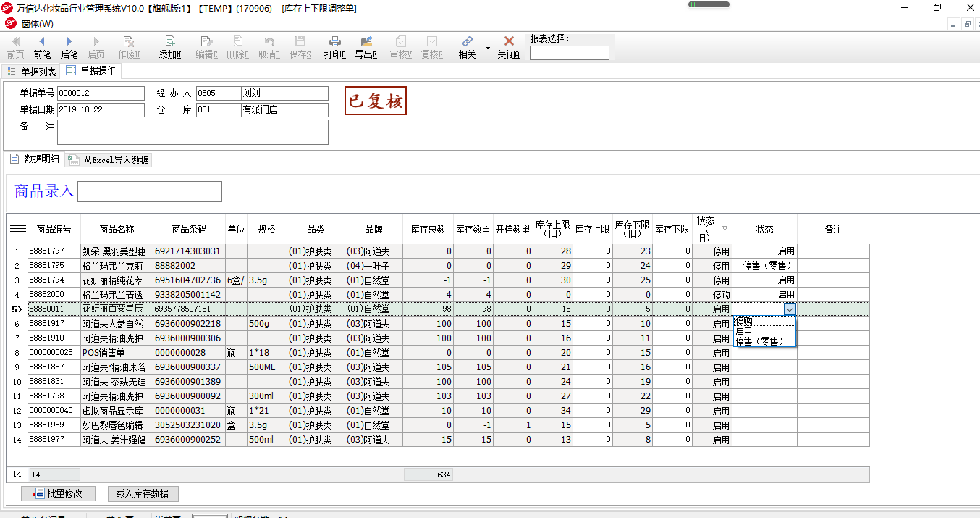The image size is (980, 518).
Task: Click the 商品编号 column header
Action: pos(54,229)
